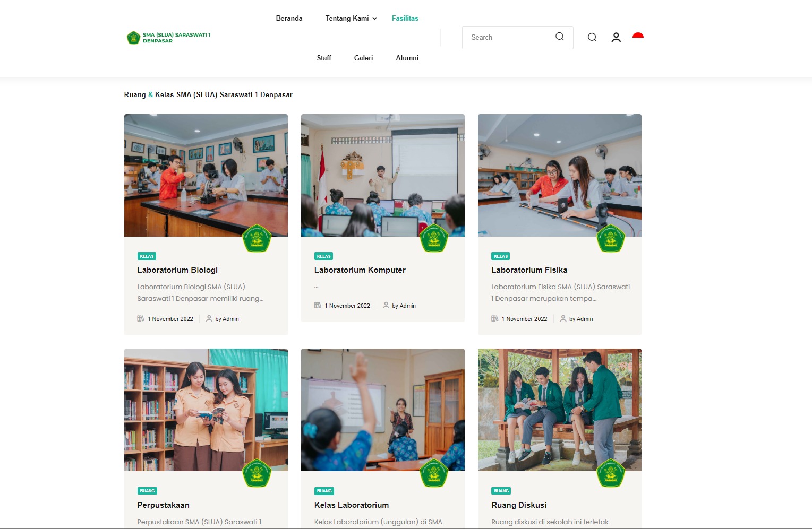Open the Staff menu item

tap(324, 58)
